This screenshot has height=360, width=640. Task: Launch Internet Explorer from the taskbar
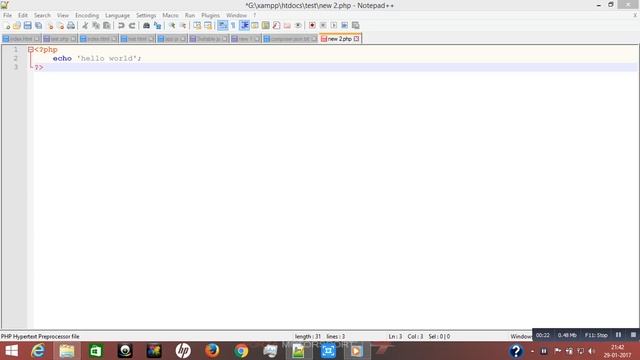[38, 351]
